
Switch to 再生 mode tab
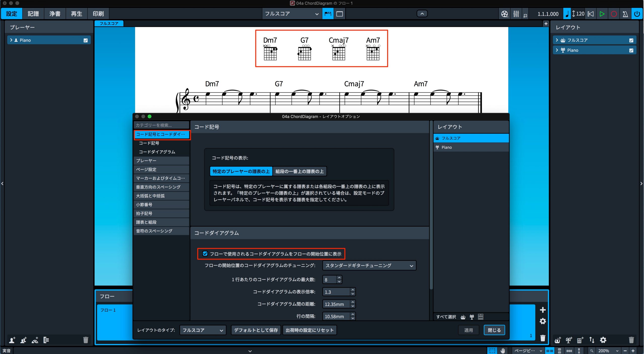pyautogui.click(x=76, y=14)
